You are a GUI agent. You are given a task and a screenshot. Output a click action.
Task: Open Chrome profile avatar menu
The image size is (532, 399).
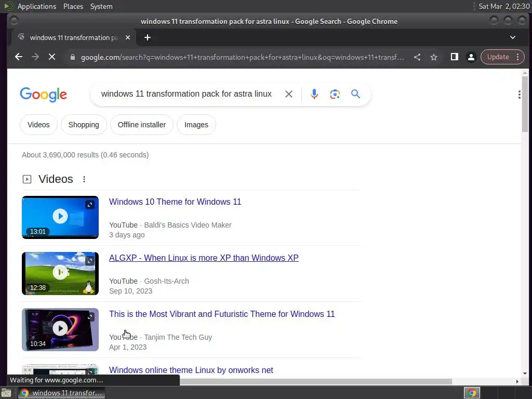pos(471,57)
